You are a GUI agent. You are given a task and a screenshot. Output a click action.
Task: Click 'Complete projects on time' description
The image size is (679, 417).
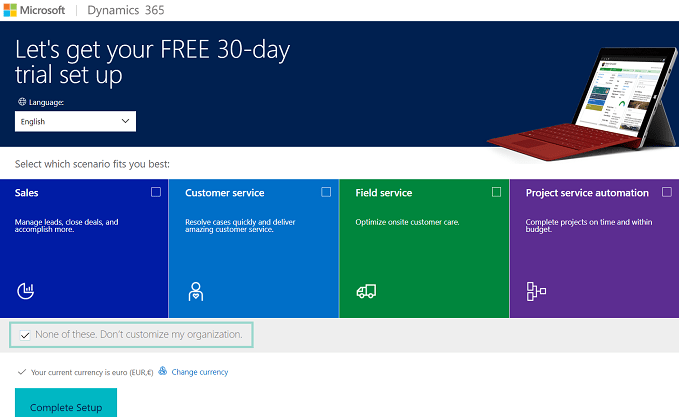click(x=588, y=226)
